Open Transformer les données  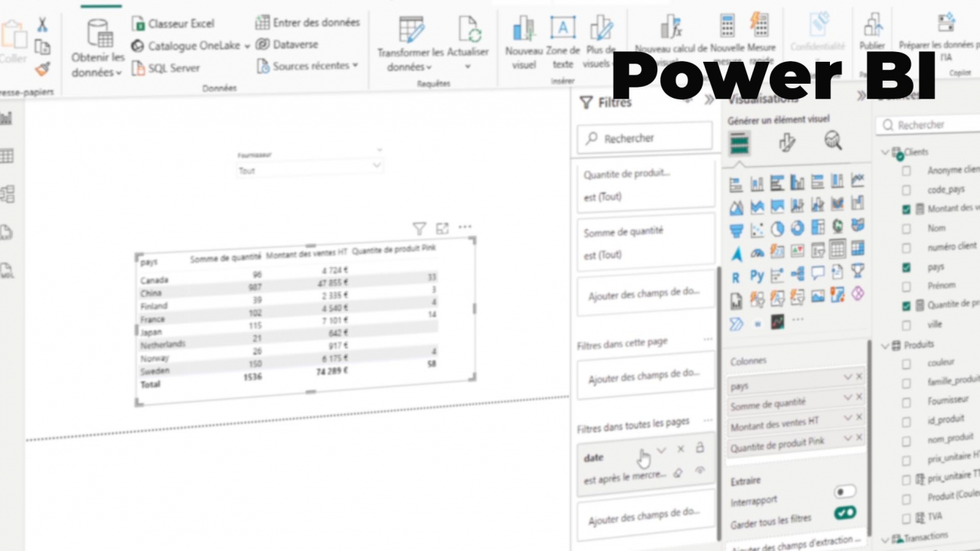point(410,46)
